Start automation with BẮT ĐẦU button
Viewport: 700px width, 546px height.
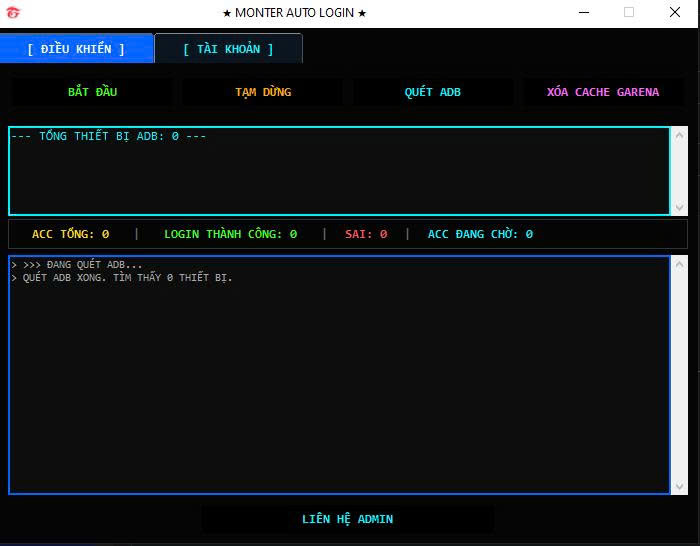(x=92, y=92)
